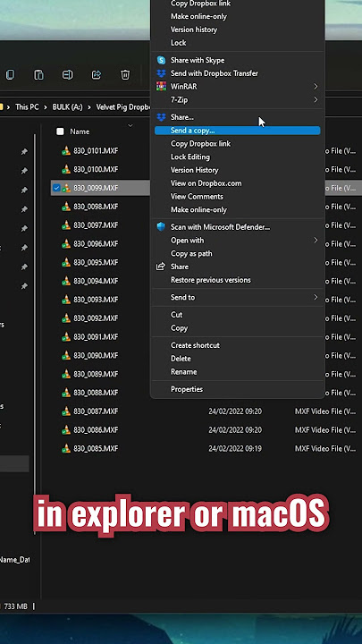
Task: Click the navigation pane vertical scrollbar
Action: (x=35, y=333)
